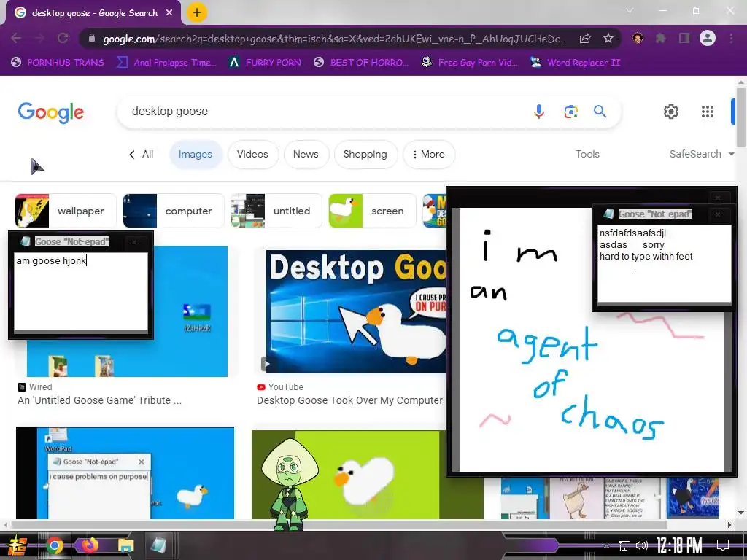Open the Not-epad app in the taskbar
747x560 pixels.
pos(158,545)
